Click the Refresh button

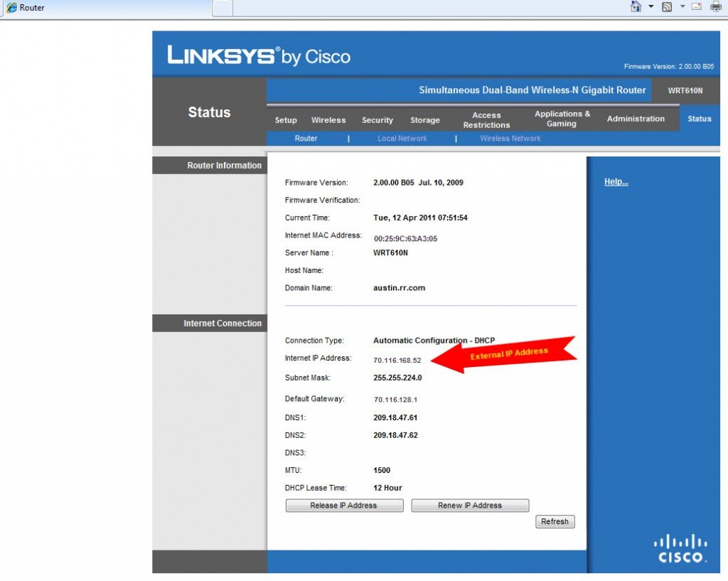coord(555,521)
